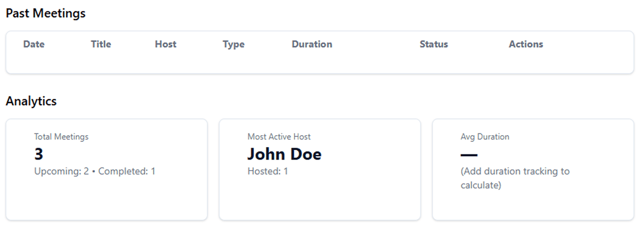This screenshot has height=233, width=644.
Task: Select the John Doe host name
Action: pyautogui.click(x=284, y=154)
